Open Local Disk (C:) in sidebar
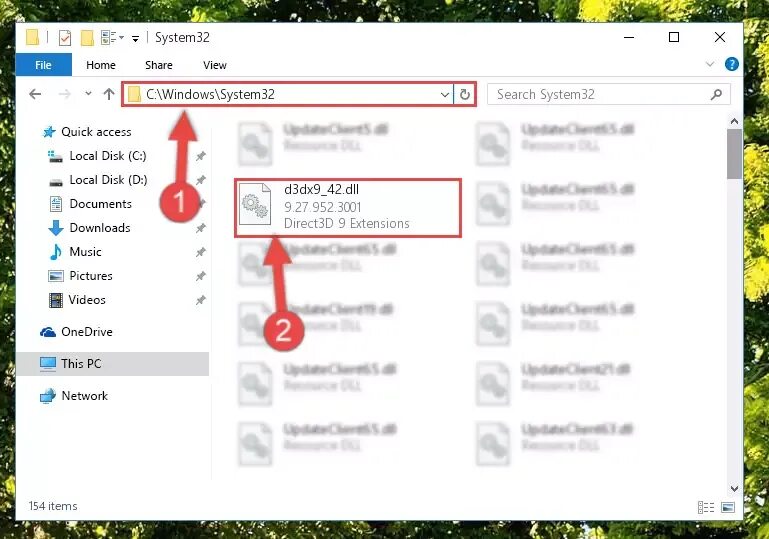This screenshot has height=539, width=769. pyautogui.click(x=108, y=155)
